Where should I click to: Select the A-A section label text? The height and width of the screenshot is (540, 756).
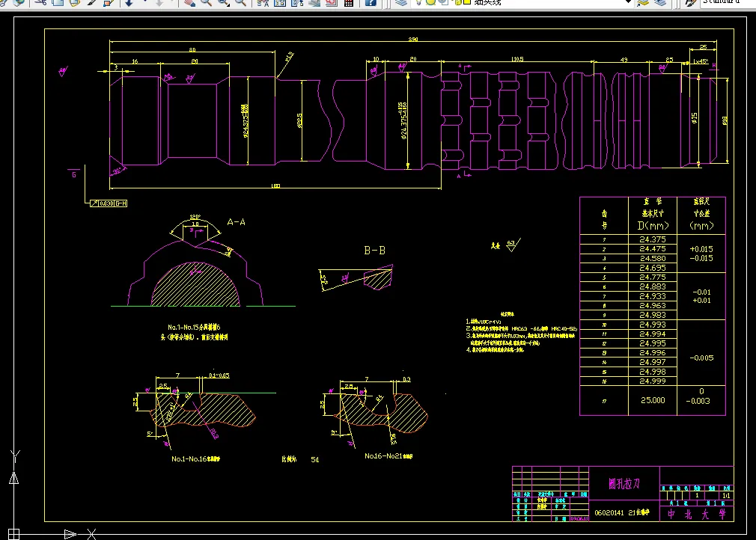(x=237, y=222)
